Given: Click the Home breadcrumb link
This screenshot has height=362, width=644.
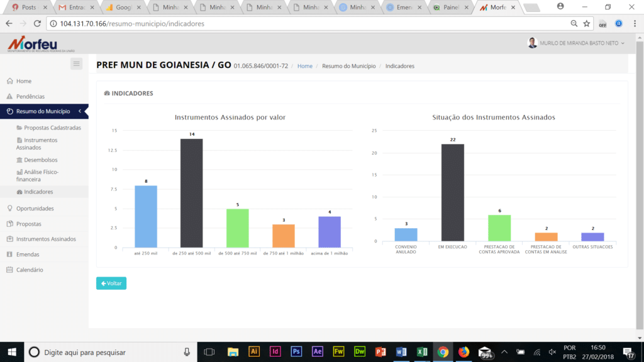Looking at the screenshot, I should (x=304, y=66).
